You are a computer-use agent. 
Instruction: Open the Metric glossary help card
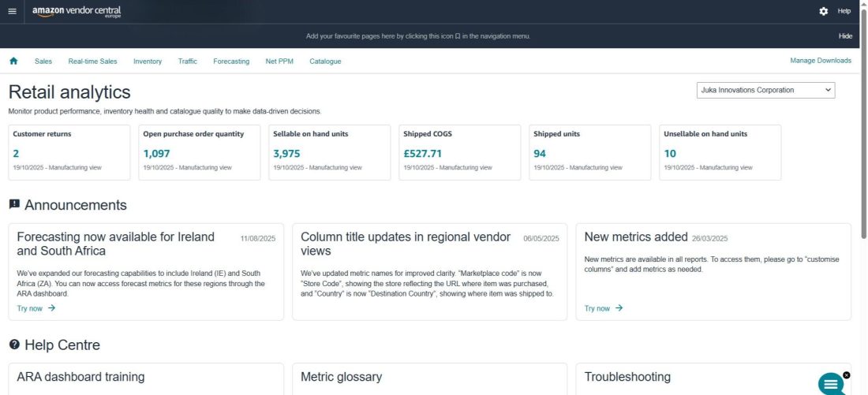(x=429, y=379)
